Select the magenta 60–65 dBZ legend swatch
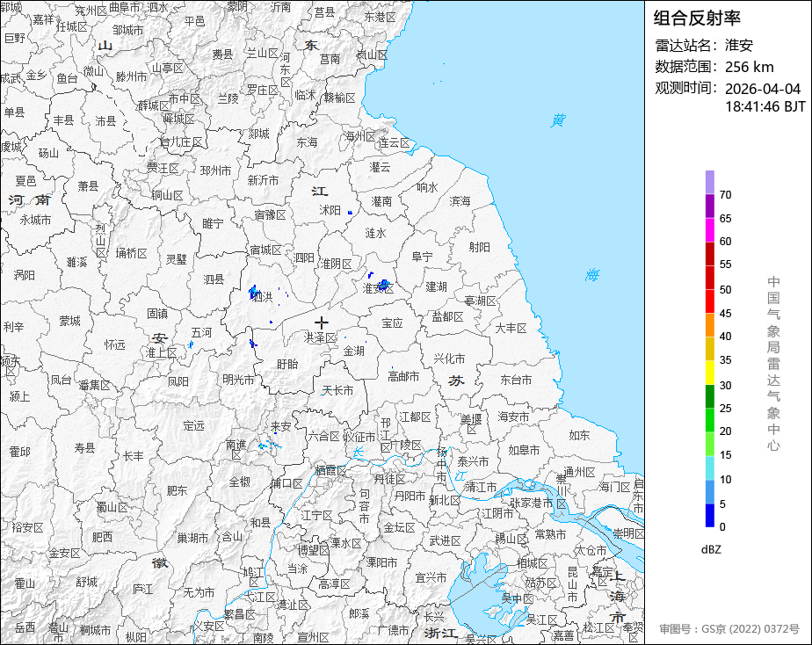Screen dimensions: 812x645 point(709,229)
